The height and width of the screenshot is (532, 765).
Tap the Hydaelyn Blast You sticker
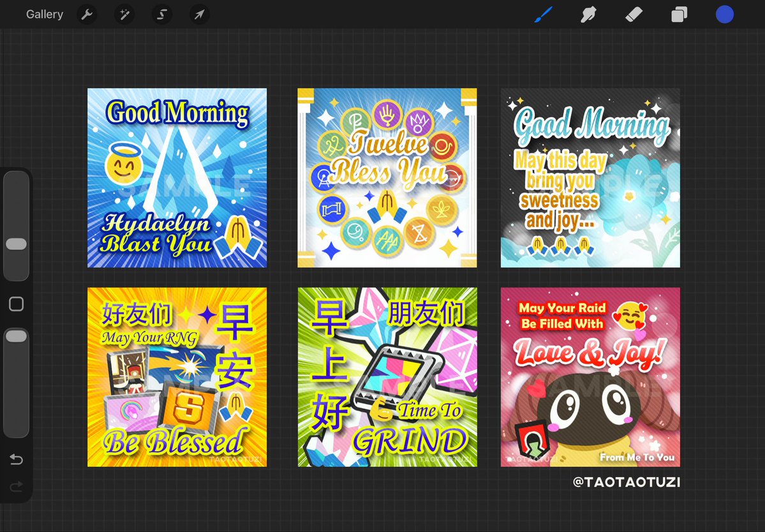[x=177, y=178]
